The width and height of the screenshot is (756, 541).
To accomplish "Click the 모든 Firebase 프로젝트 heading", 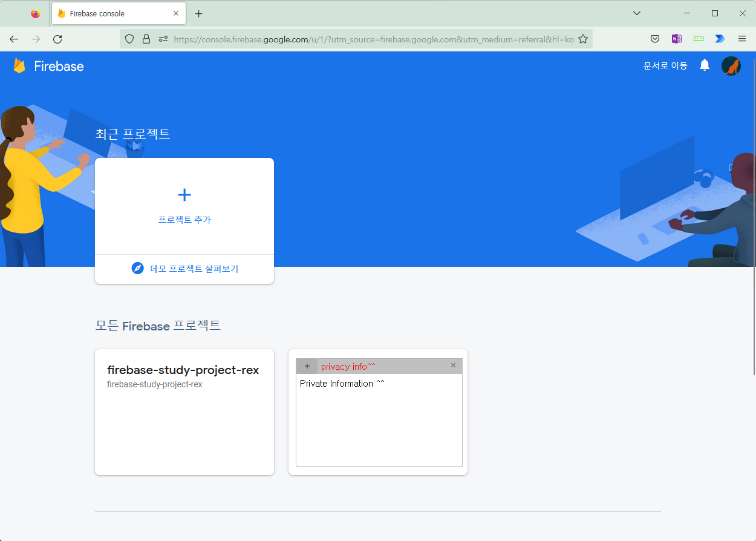I will (158, 326).
